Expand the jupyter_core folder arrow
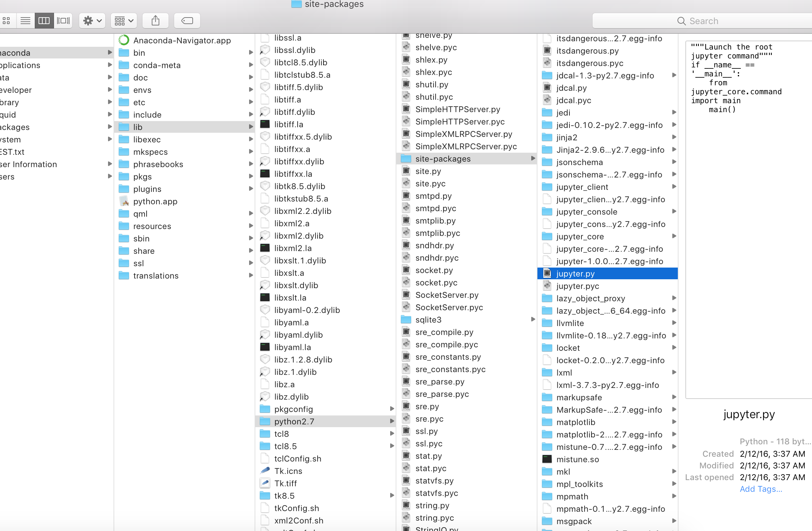Viewport: 812px width, 531px height. 673,236
